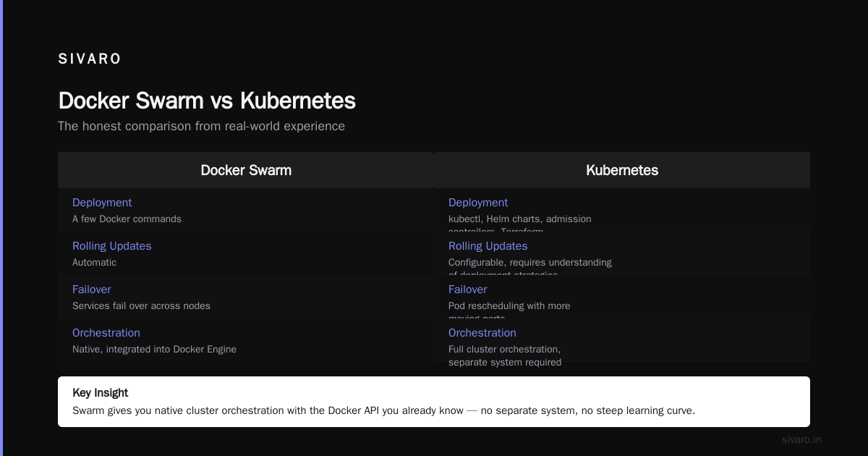Click the 'Key Insight' heading
This screenshot has width=868, height=456.
click(x=100, y=393)
